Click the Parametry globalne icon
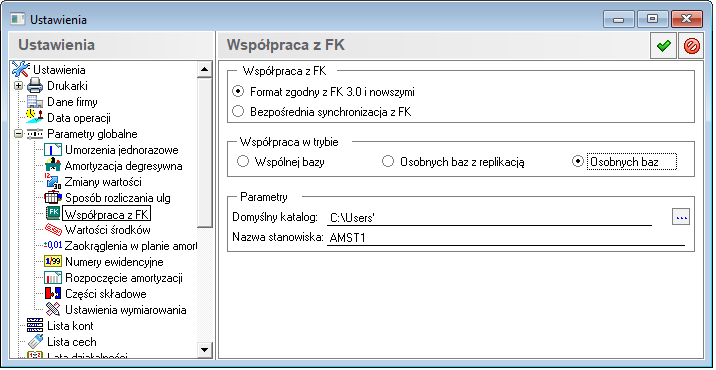The height and width of the screenshot is (370, 716). tap(35, 134)
